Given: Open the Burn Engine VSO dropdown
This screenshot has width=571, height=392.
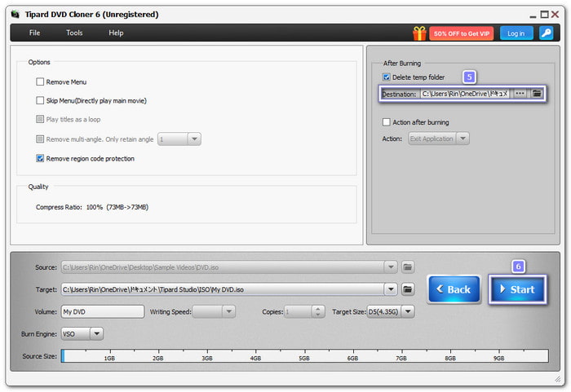Looking at the screenshot, I should [x=96, y=334].
